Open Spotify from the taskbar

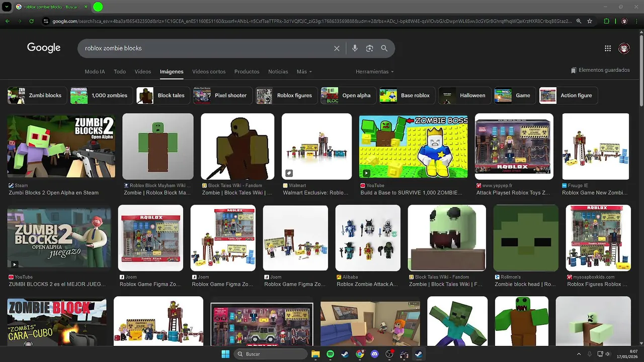pyautogui.click(x=330, y=354)
